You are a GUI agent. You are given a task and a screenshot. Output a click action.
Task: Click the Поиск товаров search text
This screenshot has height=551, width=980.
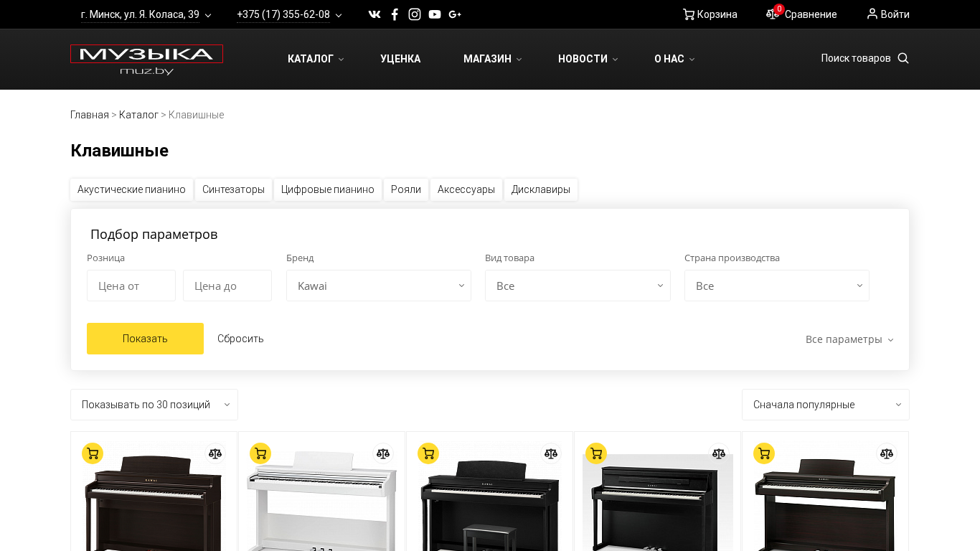click(856, 58)
